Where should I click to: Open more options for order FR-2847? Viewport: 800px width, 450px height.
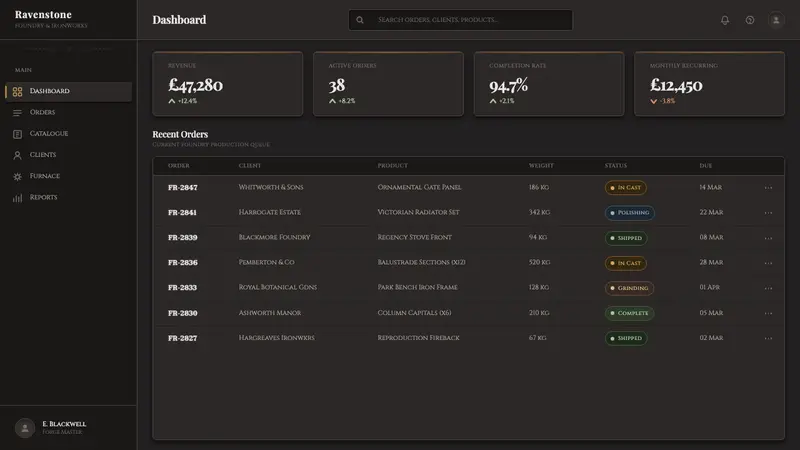(x=768, y=188)
